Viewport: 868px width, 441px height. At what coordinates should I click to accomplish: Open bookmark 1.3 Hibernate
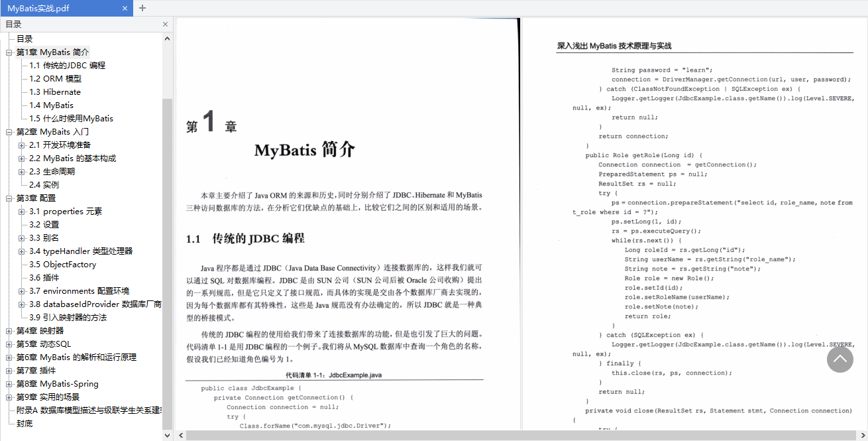pyautogui.click(x=54, y=92)
